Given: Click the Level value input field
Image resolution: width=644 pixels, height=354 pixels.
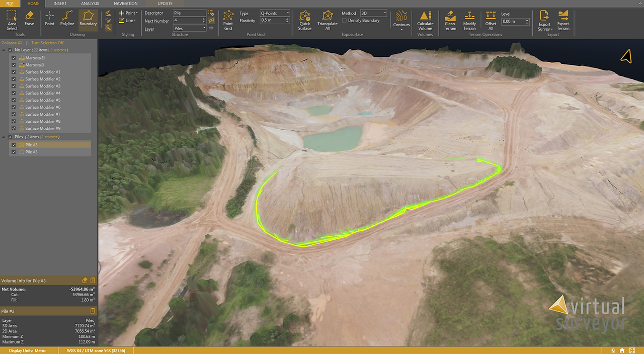Looking at the screenshot, I should point(515,22).
